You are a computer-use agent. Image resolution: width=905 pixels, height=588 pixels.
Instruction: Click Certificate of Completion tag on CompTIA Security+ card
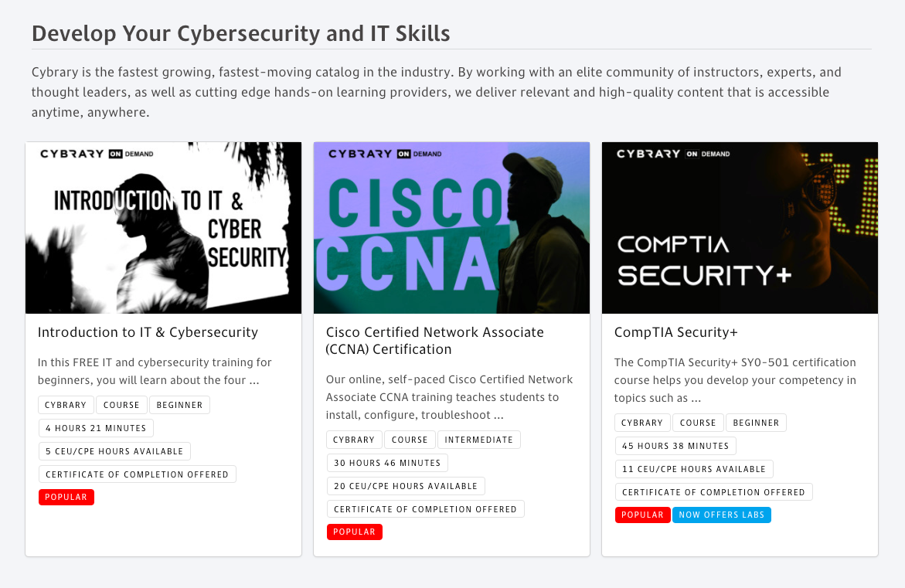(713, 492)
